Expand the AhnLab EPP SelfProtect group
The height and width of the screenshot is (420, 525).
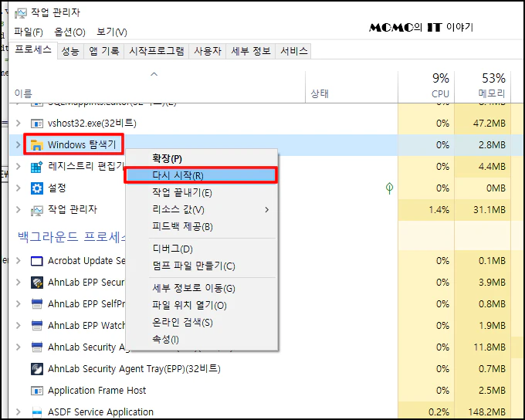(19, 303)
